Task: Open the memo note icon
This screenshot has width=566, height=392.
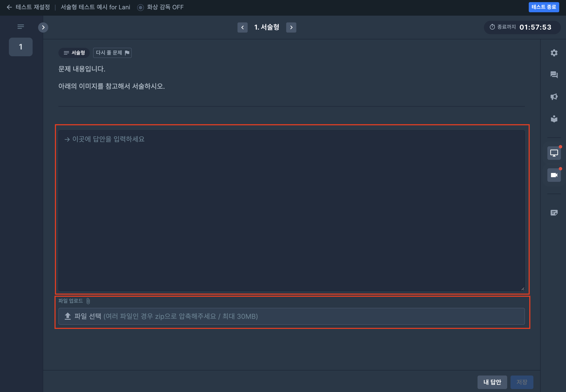Action: [554, 212]
